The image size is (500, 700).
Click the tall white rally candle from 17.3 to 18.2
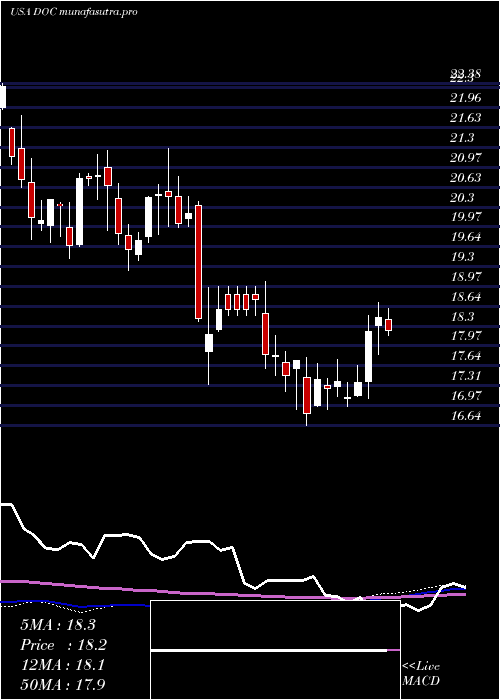click(368, 356)
